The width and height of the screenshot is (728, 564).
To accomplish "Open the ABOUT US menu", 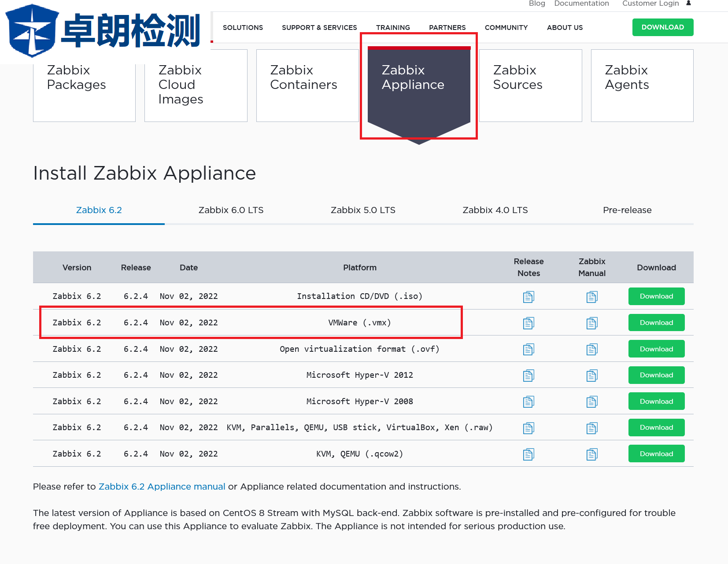I will 565,27.
